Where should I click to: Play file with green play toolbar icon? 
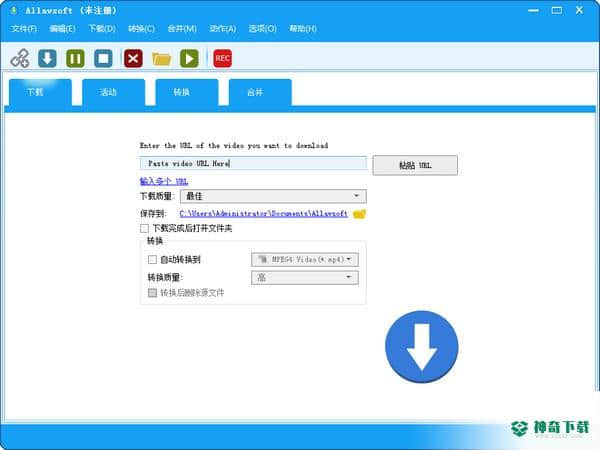click(189, 59)
